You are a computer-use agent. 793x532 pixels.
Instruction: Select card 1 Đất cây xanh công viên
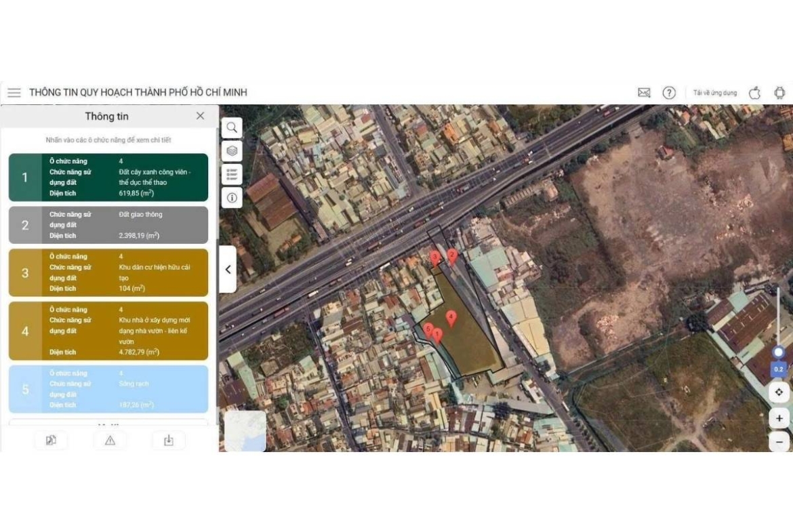[108, 178]
